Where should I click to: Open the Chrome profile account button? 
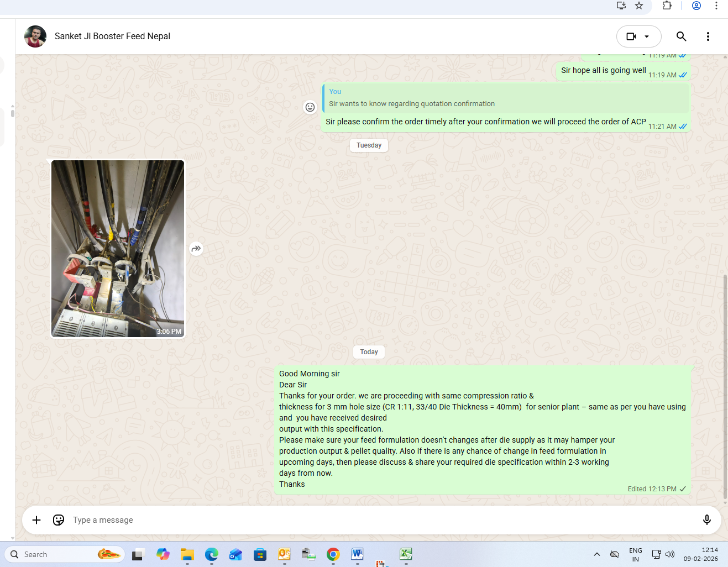click(696, 6)
